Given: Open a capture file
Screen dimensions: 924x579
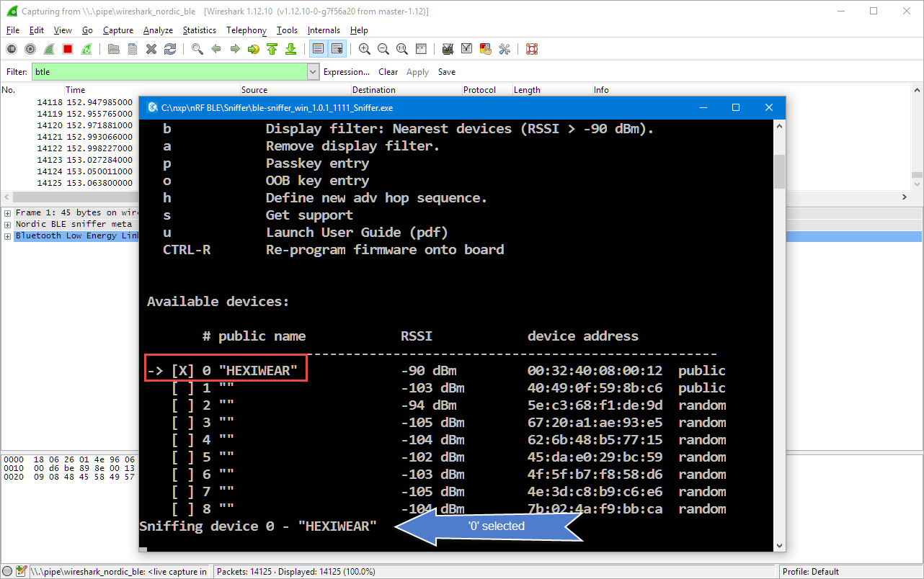Looking at the screenshot, I should point(114,49).
